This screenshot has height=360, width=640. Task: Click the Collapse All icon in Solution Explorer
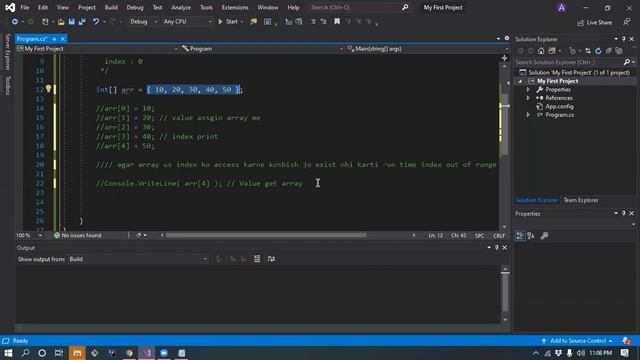(x=609, y=51)
